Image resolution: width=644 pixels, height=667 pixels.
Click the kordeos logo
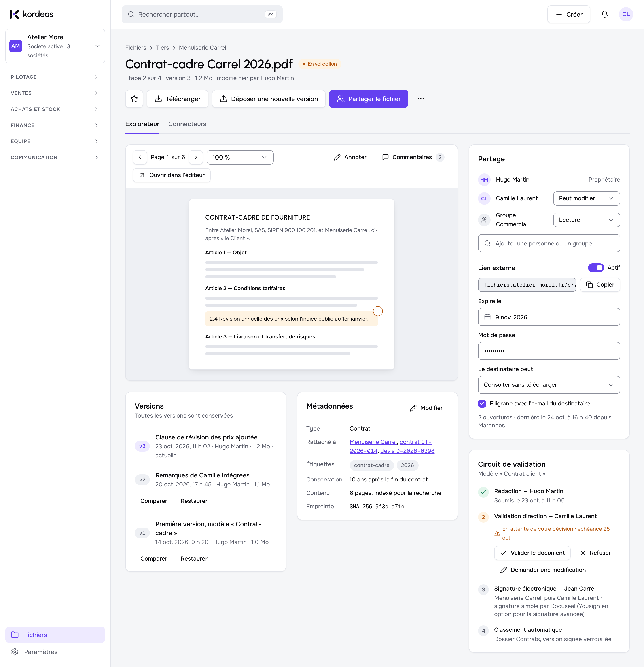click(31, 14)
